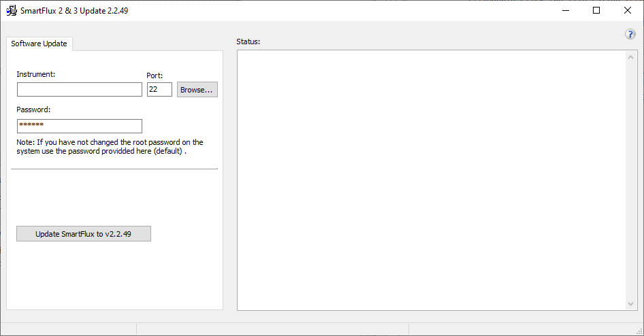This screenshot has width=644, height=336.
Task: Click the Status log scroll up arrow
Action: (630, 57)
